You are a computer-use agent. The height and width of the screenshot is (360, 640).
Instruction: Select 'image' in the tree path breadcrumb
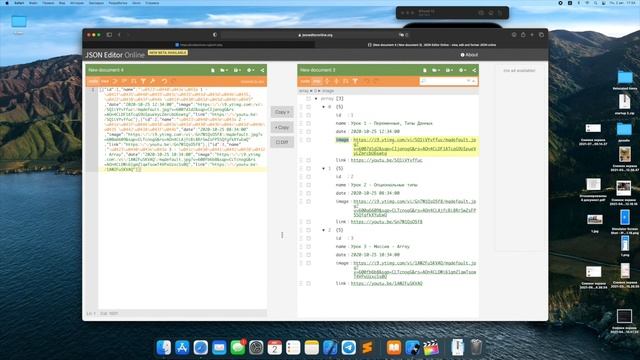(328, 91)
